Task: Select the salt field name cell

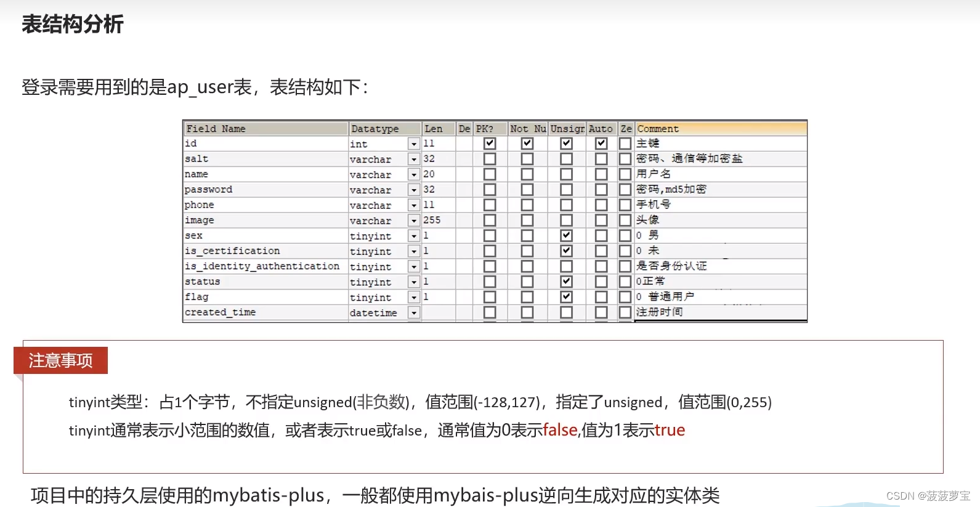Action: (266, 159)
